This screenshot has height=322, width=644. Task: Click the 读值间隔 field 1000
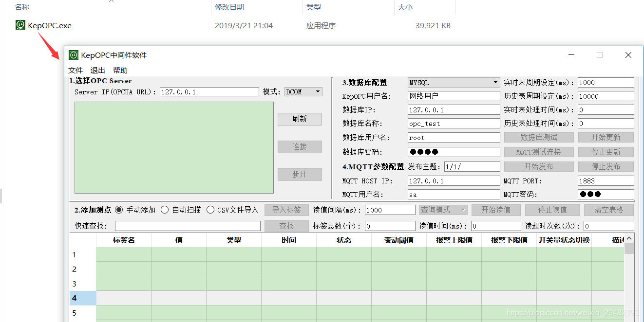pyautogui.click(x=390, y=210)
